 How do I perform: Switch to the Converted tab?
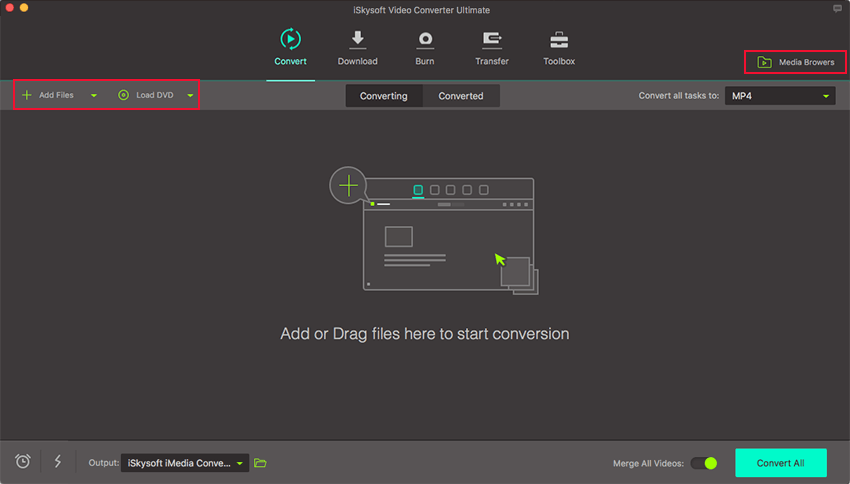click(x=460, y=96)
